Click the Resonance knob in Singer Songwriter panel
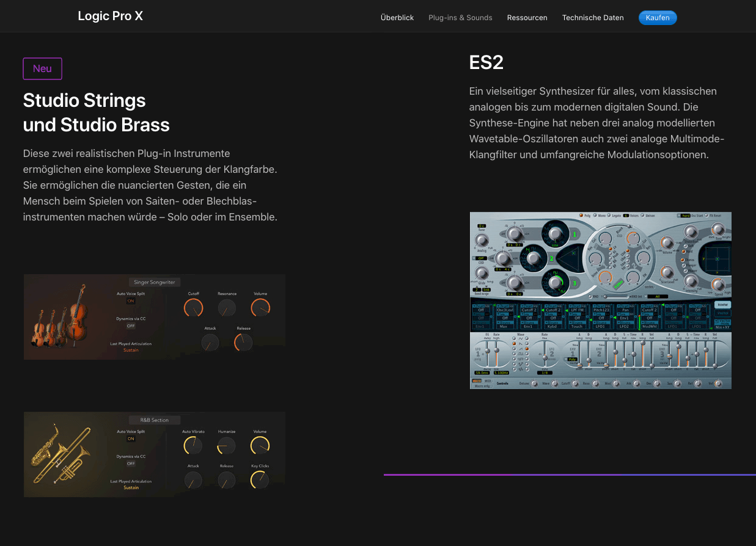Image resolution: width=756 pixels, height=546 pixels. 227,308
